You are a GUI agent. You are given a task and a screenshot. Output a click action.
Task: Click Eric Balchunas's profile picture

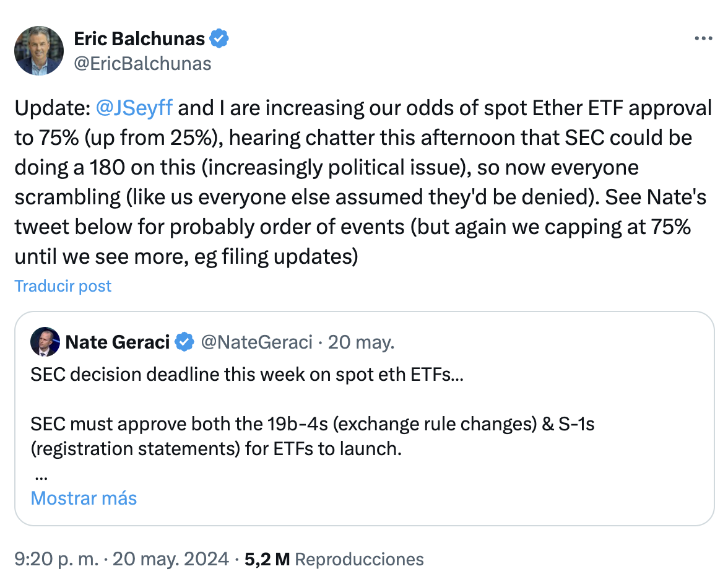[39, 51]
